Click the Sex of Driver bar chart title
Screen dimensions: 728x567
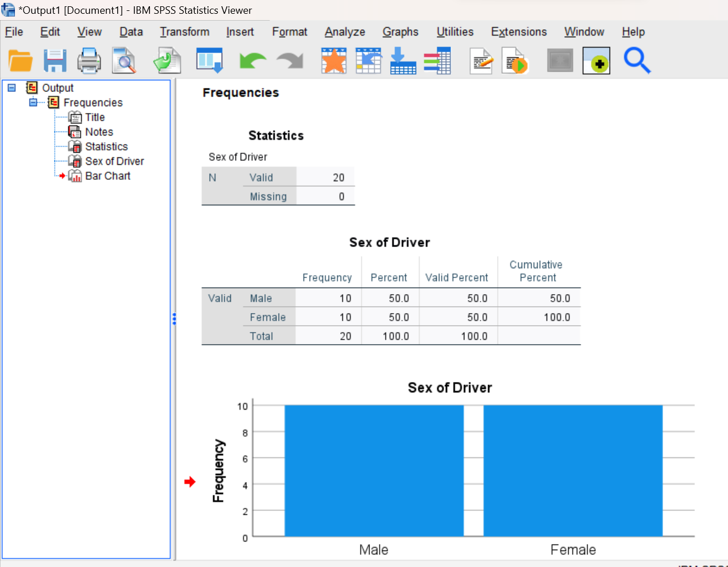450,388
